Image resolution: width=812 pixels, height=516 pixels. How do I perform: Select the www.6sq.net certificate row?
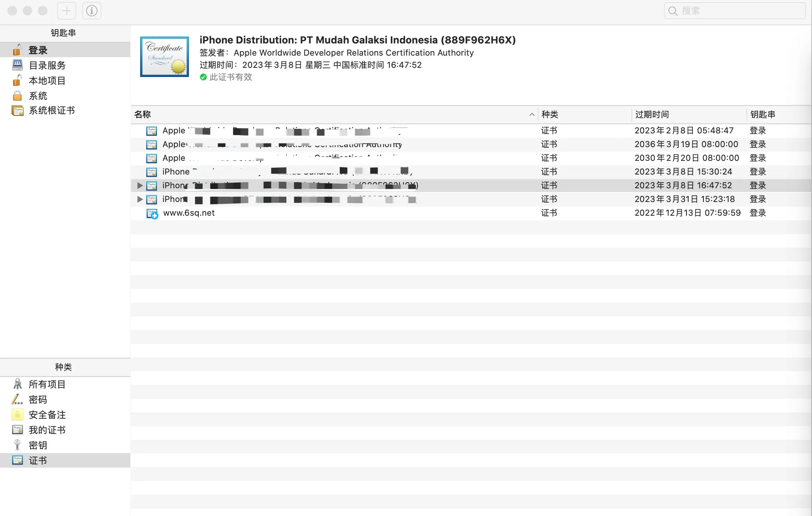(x=189, y=213)
